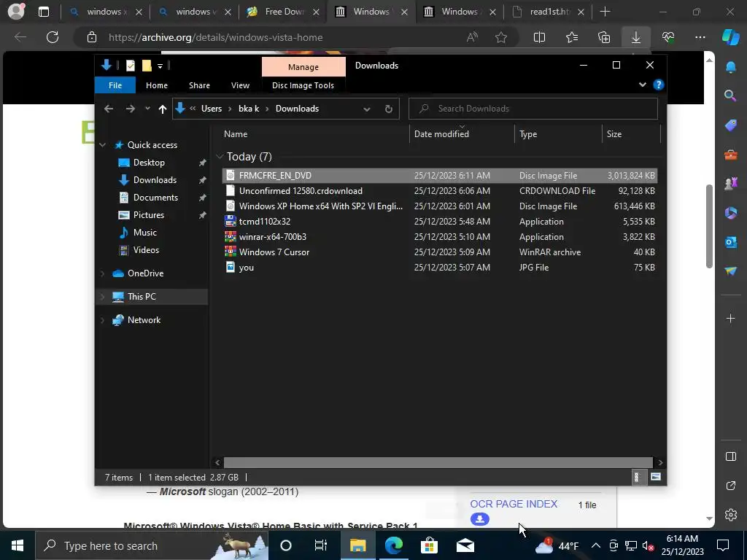747x560 pixels.
Task: Open Explorer help icon
Action: coord(659,85)
